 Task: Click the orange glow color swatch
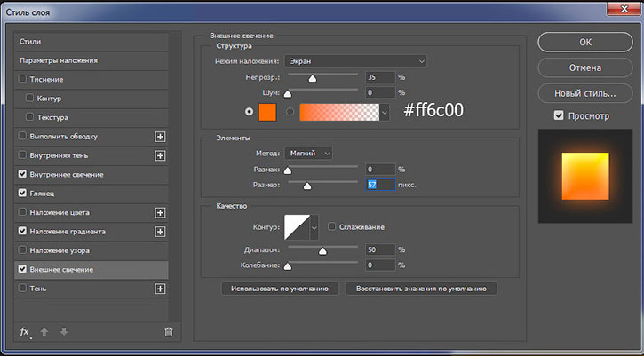pos(267,112)
